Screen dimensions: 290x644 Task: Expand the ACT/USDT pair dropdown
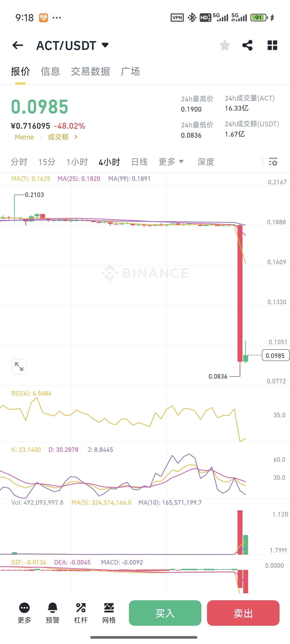(105, 45)
